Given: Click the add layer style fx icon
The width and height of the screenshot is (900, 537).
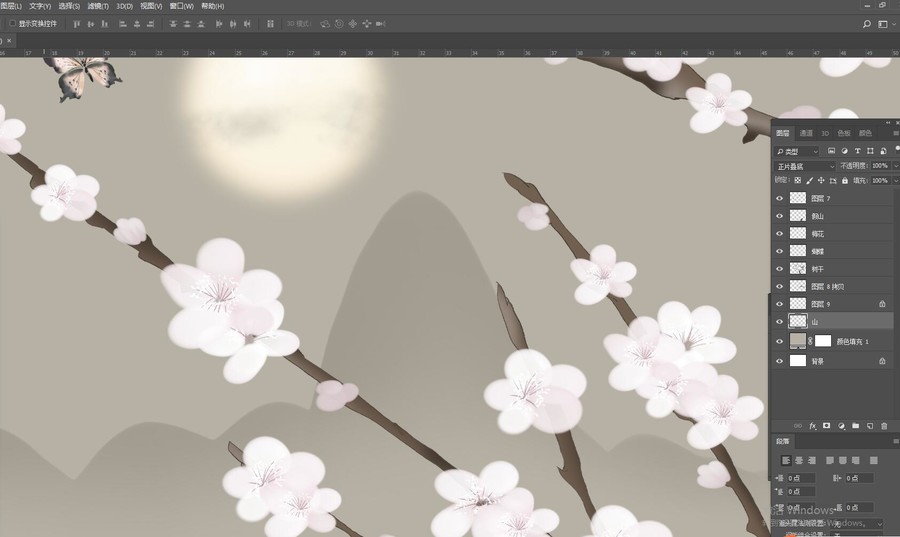Looking at the screenshot, I should 812,426.
